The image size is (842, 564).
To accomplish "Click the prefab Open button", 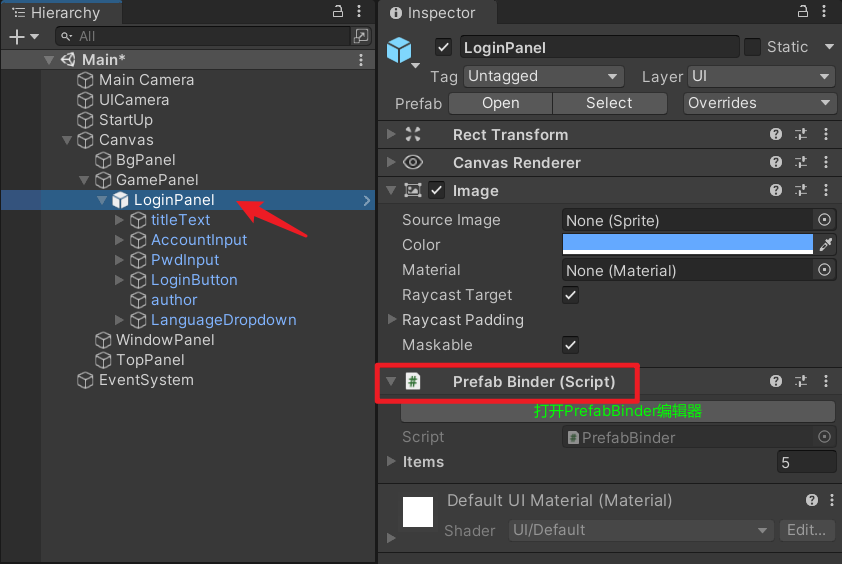I will (x=500, y=103).
